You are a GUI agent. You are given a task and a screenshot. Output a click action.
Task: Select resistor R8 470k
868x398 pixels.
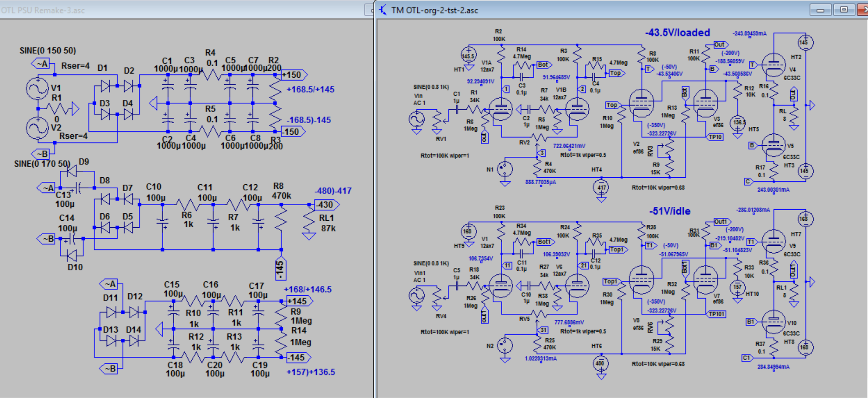click(x=281, y=218)
